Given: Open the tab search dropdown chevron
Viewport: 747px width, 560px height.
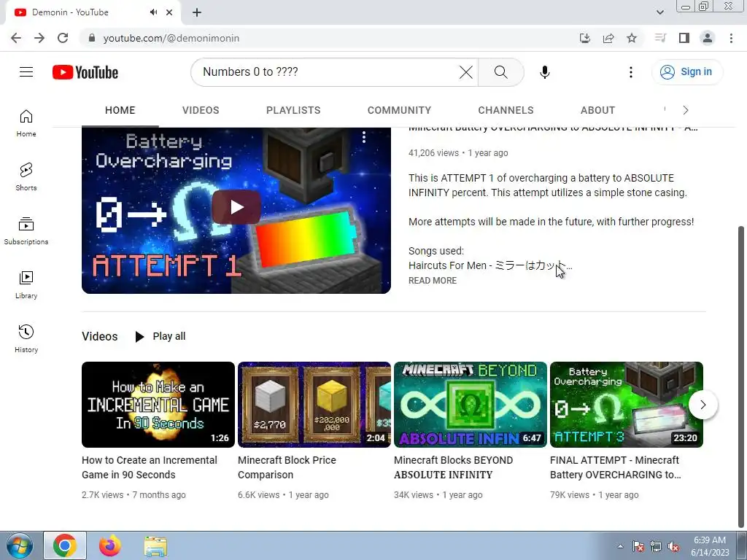Looking at the screenshot, I should pos(659,12).
